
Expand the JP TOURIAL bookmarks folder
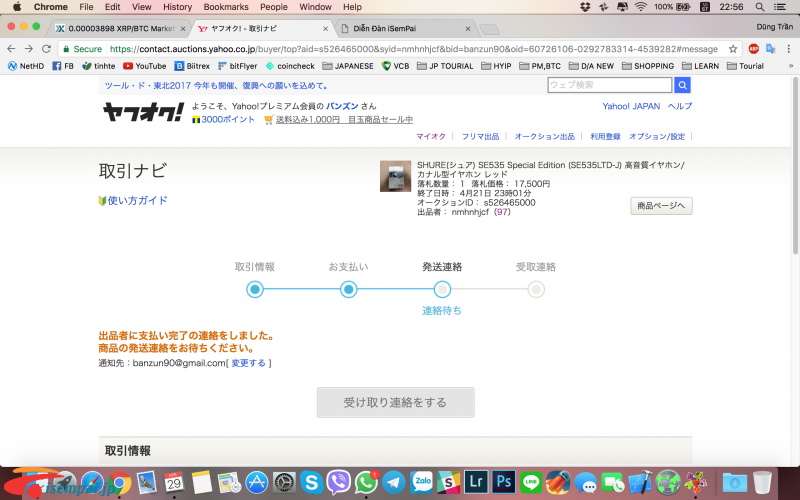tap(445, 66)
